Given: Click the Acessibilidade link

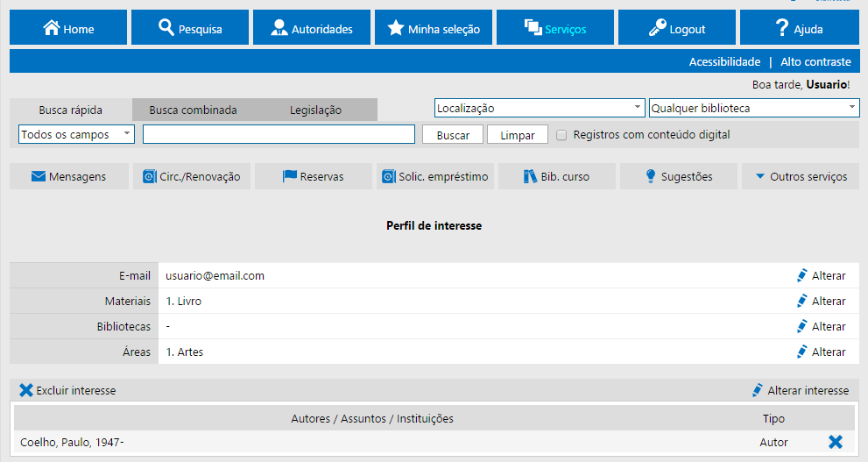Looking at the screenshot, I should 724,62.
